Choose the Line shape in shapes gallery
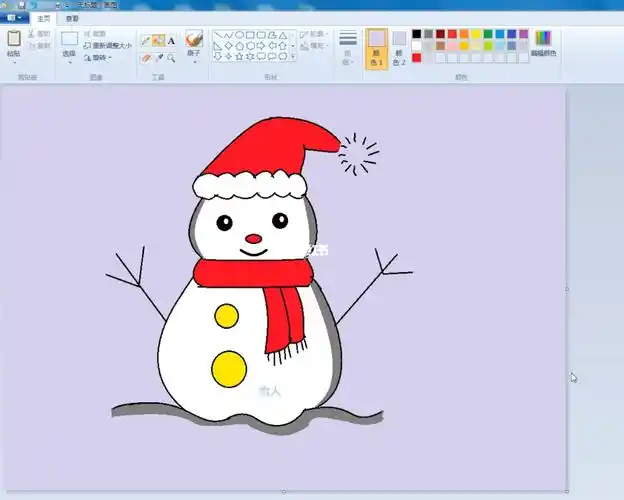 pyautogui.click(x=217, y=34)
